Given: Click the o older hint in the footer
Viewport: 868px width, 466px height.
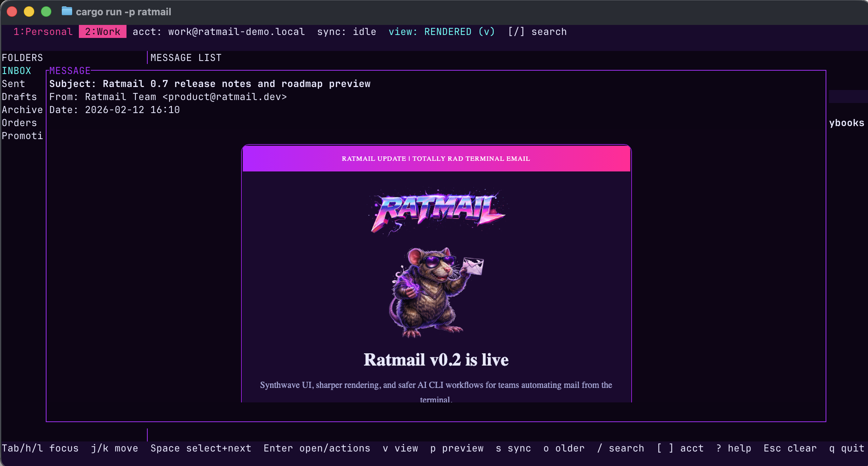Looking at the screenshot, I should [x=563, y=448].
